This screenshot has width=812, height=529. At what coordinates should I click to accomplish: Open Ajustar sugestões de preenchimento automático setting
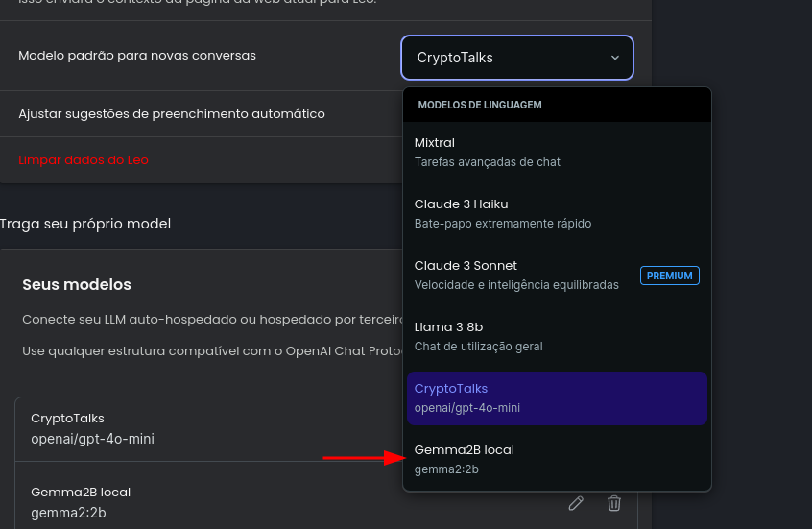click(172, 113)
